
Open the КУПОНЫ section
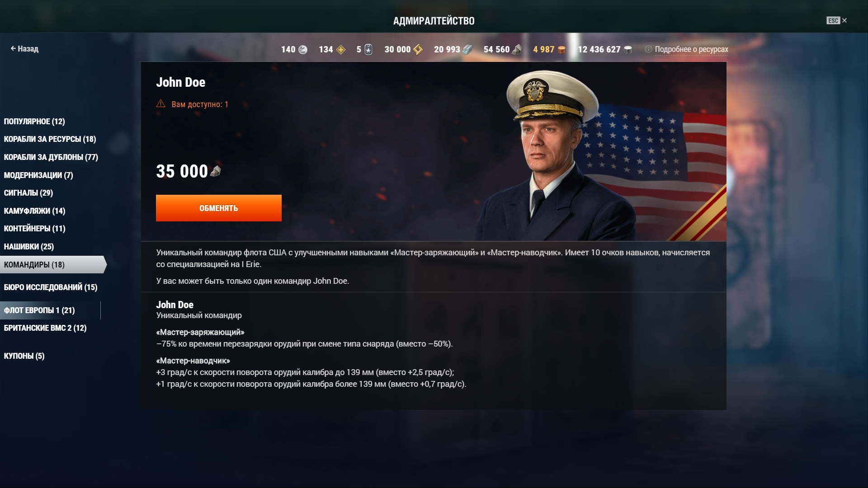pyautogui.click(x=24, y=356)
